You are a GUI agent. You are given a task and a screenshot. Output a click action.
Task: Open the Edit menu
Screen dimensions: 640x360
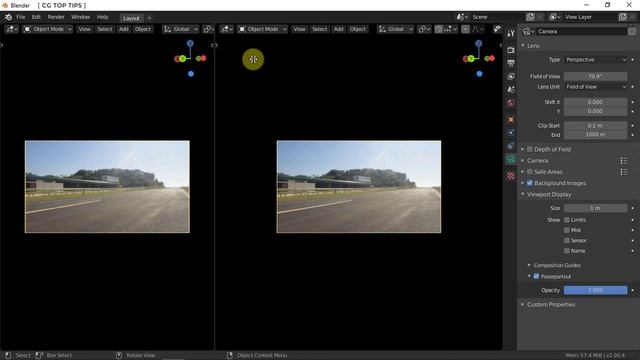point(36,17)
